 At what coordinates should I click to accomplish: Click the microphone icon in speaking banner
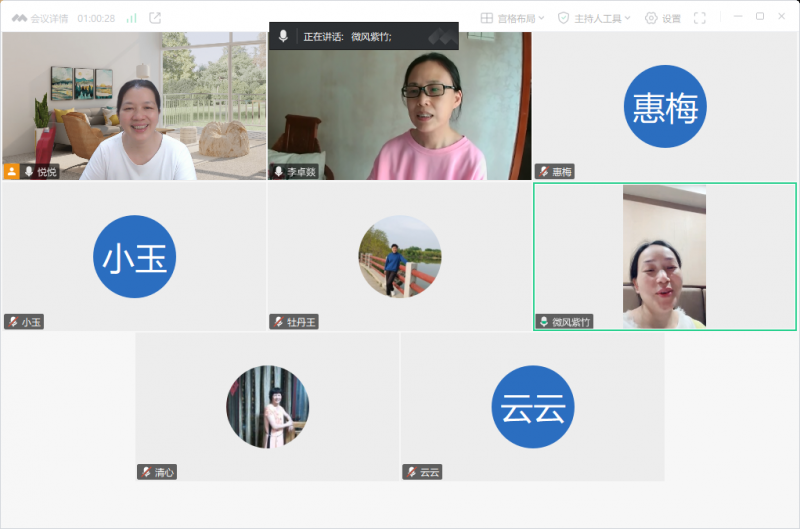283,36
